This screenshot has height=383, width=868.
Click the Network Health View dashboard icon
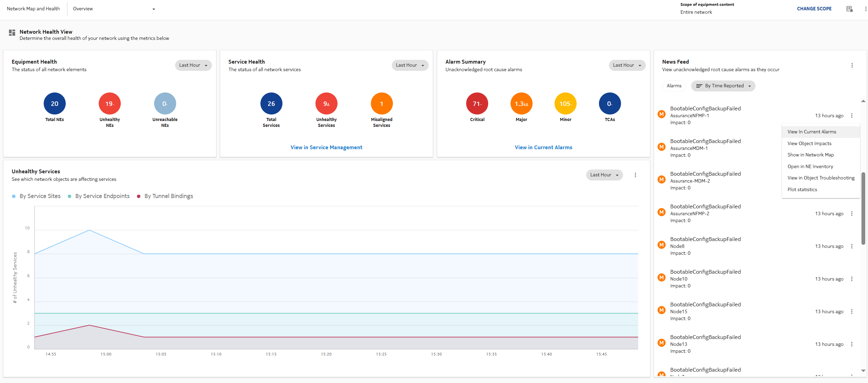pos(12,33)
